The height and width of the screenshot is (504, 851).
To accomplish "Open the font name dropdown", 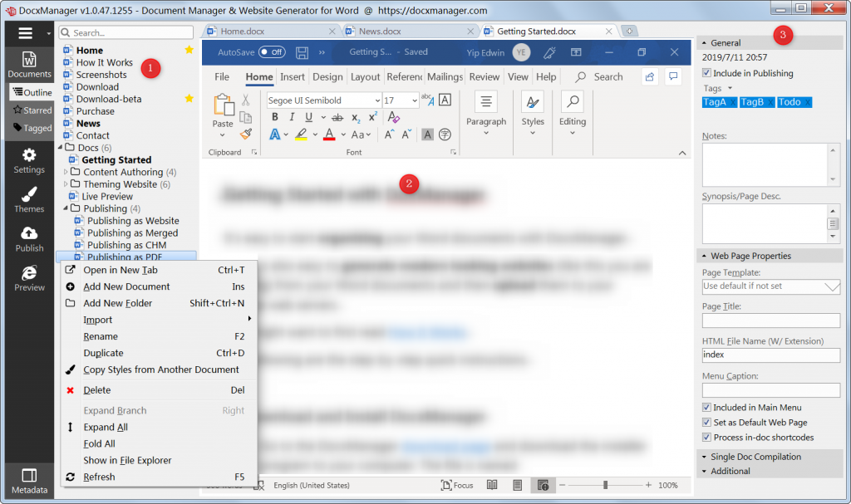I will 377,100.
